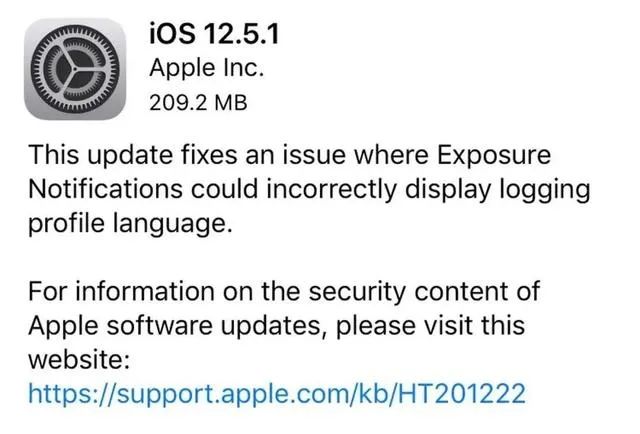The height and width of the screenshot is (434, 640).
Task: Tap the words "on the" in the security paragraph
Action: pyautogui.click(x=262, y=292)
